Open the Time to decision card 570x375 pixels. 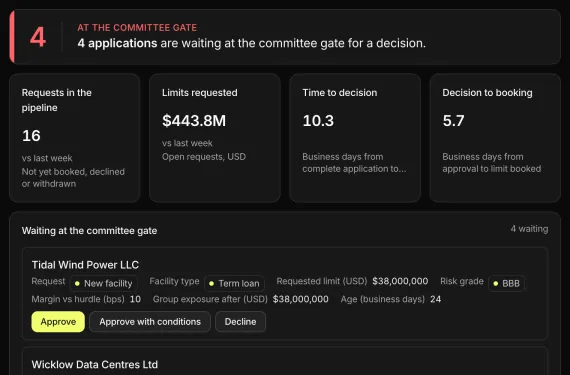[x=355, y=138]
